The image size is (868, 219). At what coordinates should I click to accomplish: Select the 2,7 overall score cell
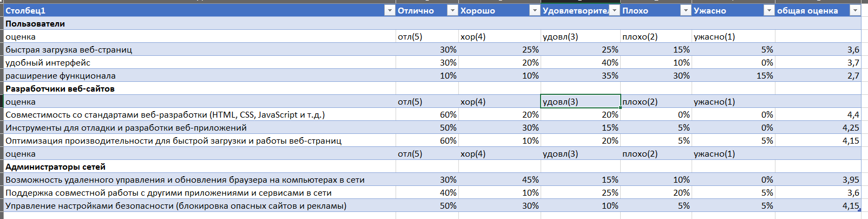[818, 75]
